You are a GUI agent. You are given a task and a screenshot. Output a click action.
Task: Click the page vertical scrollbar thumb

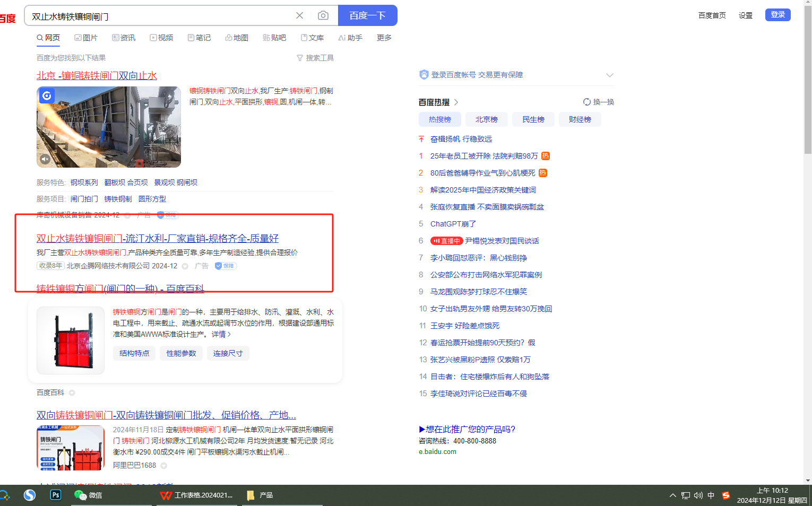pyautogui.click(x=808, y=80)
